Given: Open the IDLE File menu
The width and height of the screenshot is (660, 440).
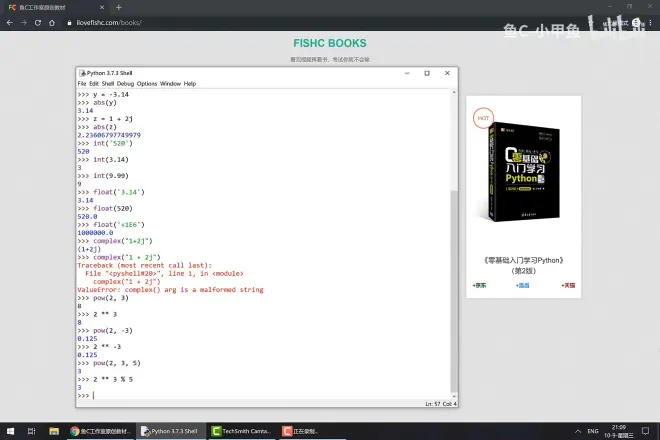Looking at the screenshot, I should [x=83, y=84].
